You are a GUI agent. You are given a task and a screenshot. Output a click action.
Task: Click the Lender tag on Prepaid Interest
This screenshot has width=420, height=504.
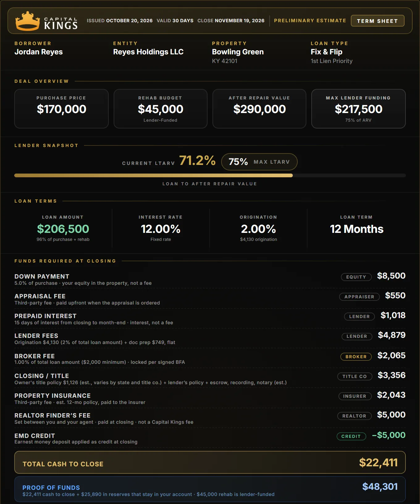pyautogui.click(x=359, y=317)
